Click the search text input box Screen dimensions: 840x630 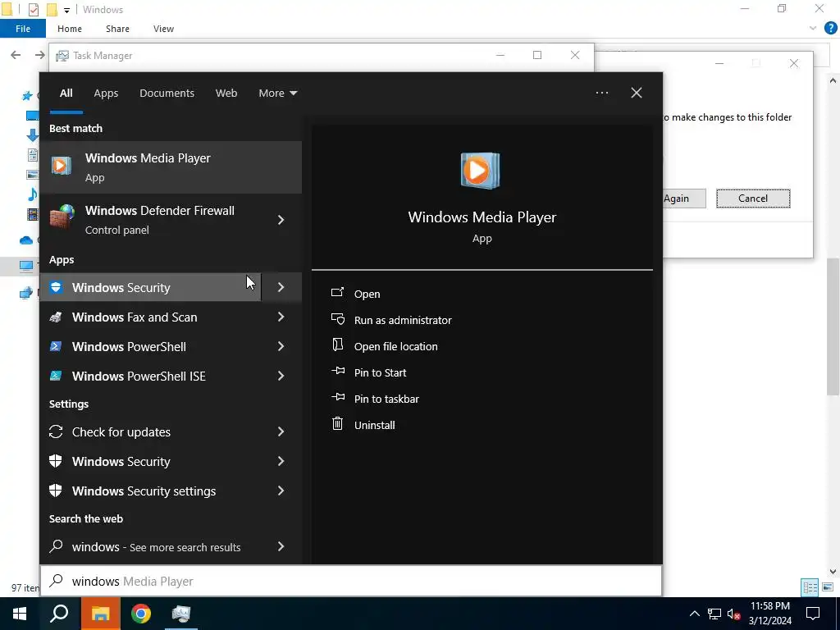coord(351,582)
